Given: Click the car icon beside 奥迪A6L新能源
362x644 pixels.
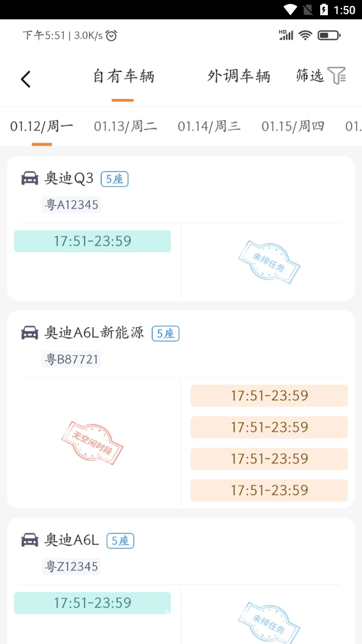Looking at the screenshot, I should (29, 333).
